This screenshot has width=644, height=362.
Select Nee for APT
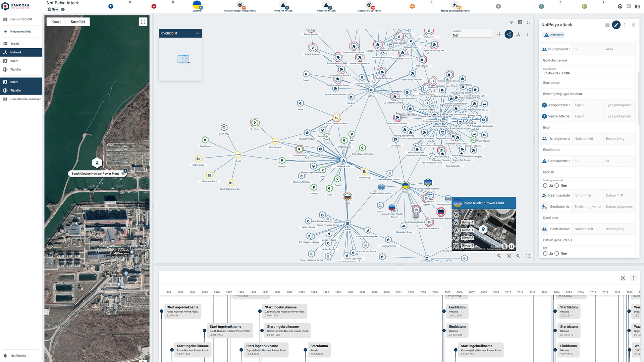pos(557,253)
